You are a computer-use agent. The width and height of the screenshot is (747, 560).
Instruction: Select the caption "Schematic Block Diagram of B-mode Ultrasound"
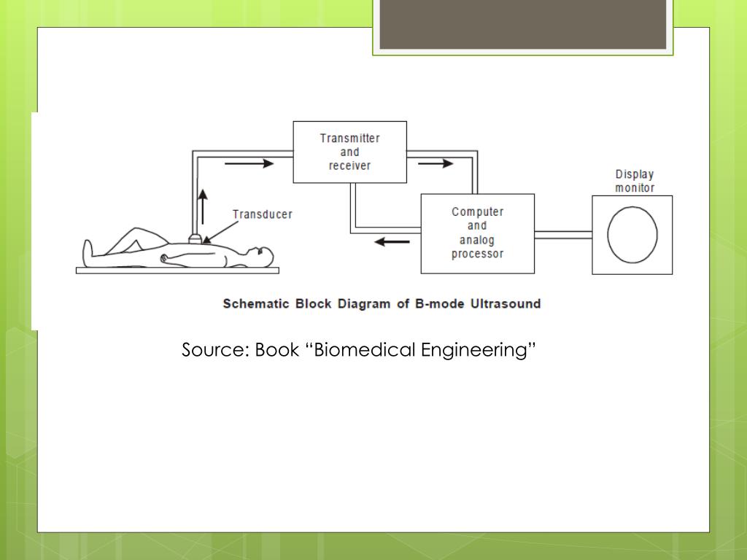tap(382, 304)
